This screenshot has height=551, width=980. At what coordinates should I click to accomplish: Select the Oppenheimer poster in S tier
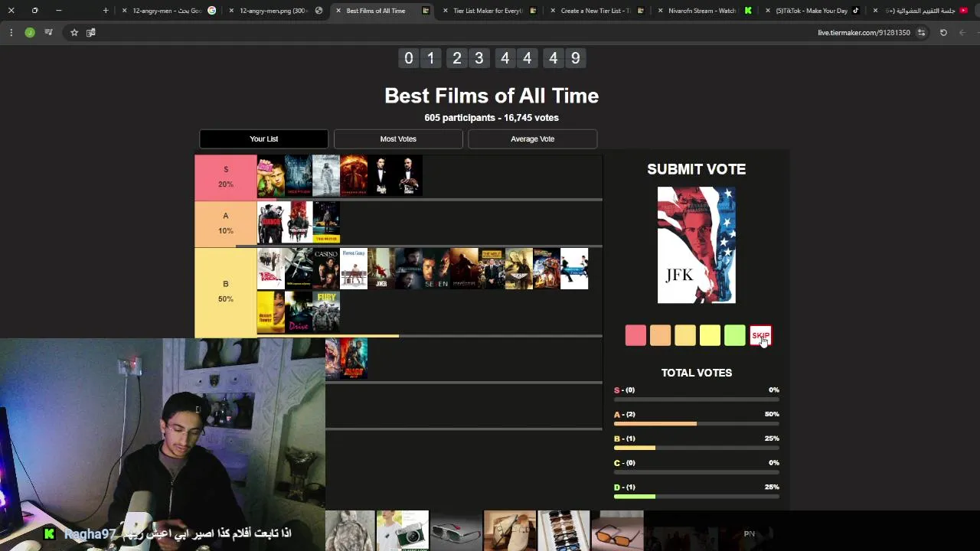(x=354, y=175)
